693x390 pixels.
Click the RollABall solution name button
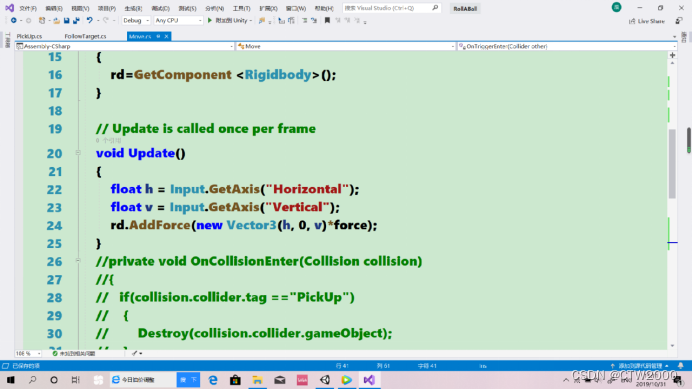[x=465, y=8]
